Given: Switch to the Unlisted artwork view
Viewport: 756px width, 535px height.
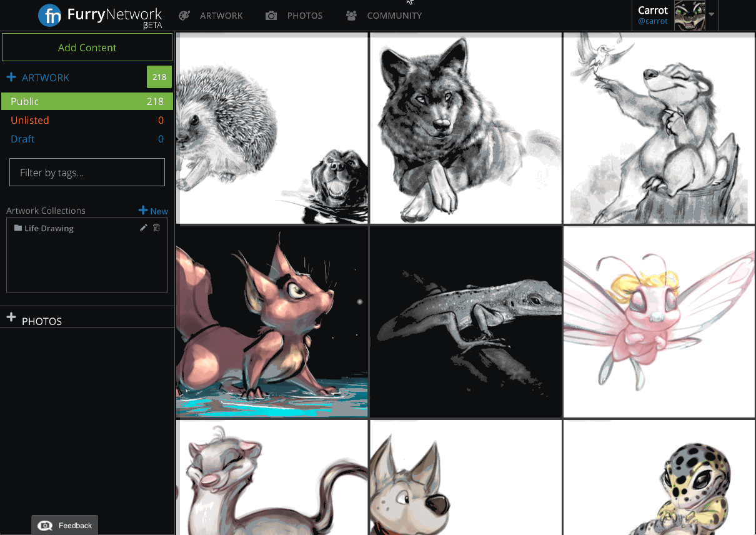Looking at the screenshot, I should tap(30, 120).
